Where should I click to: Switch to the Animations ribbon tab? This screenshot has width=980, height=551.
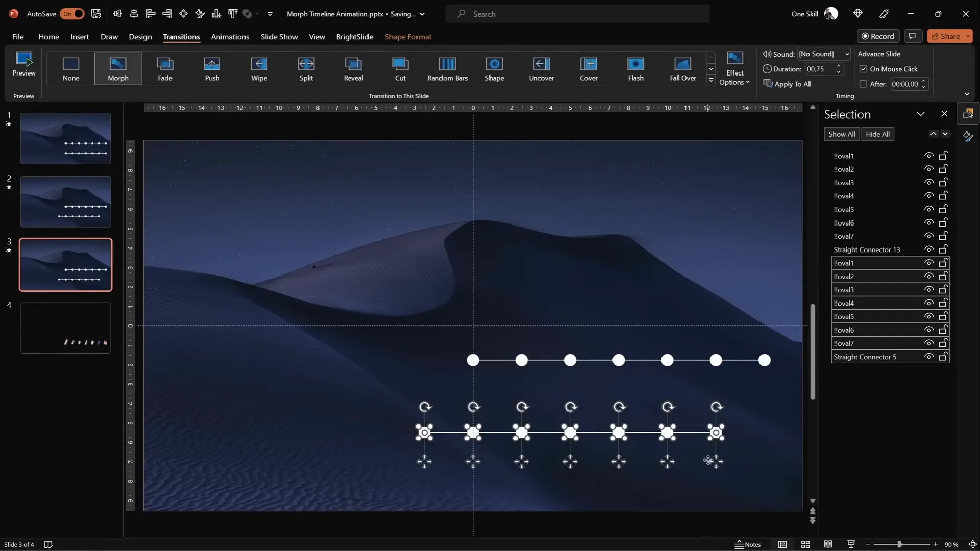[230, 37]
